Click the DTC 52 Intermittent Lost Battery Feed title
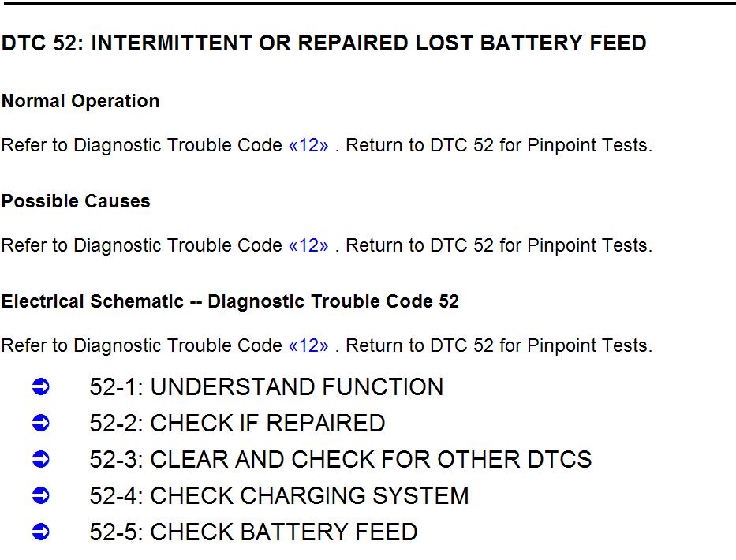The image size is (736, 560). pyautogui.click(x=324, y=43)
